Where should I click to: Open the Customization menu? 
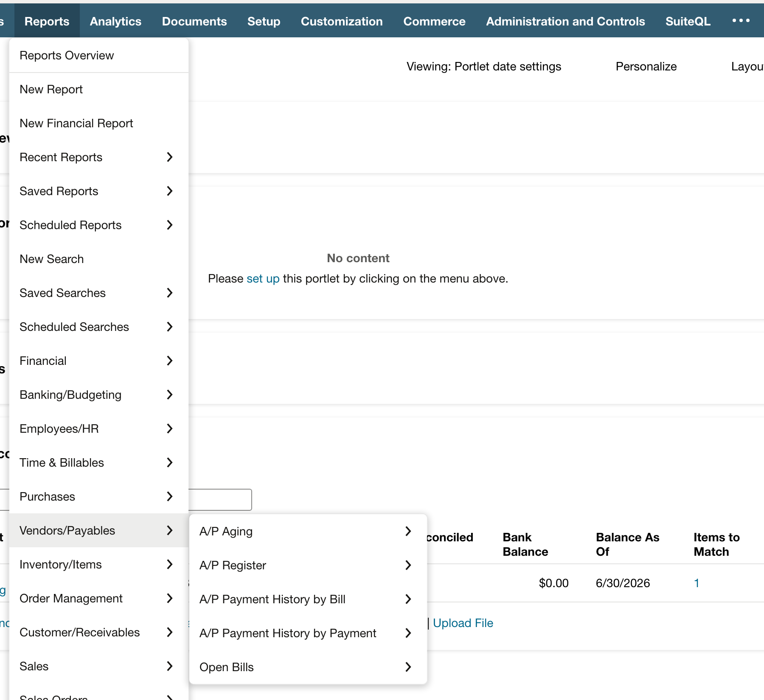pyautogui.click(x=342, y=21)
